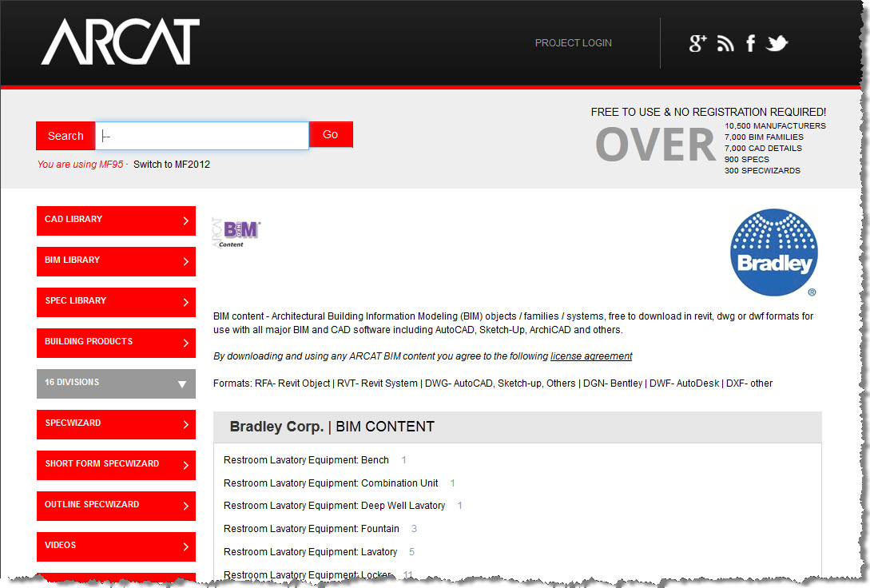Open the RSS feed icon
The width and height of the screenshot is (870, 588).
(x=725, y=43)
